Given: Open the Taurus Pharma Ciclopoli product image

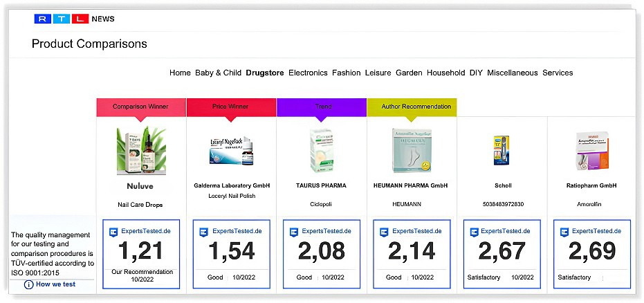Looking at the screenshot, I should click(321, 151).
